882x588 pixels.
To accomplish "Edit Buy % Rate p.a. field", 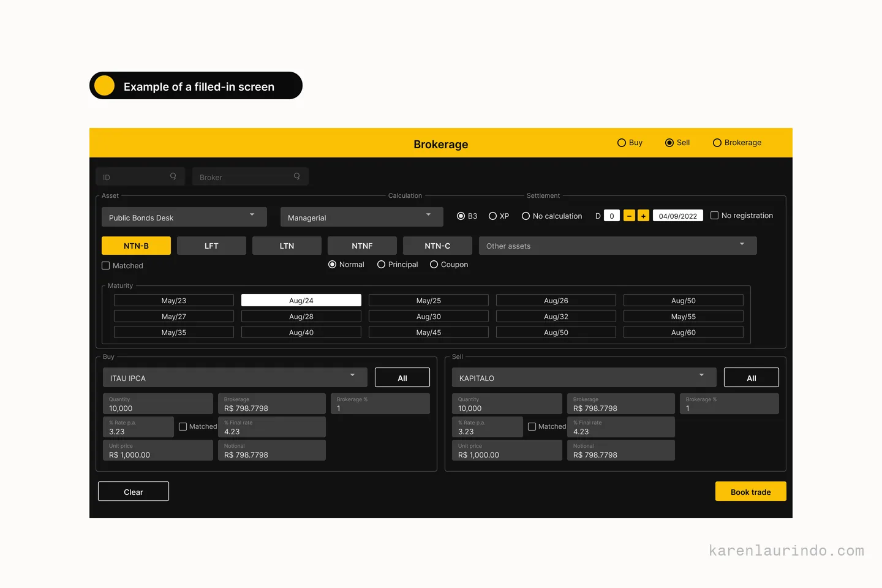I will pos(138,427).
